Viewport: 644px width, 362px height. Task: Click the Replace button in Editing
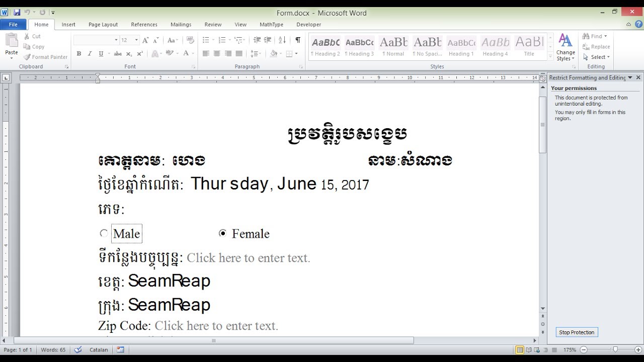[596, 47]
